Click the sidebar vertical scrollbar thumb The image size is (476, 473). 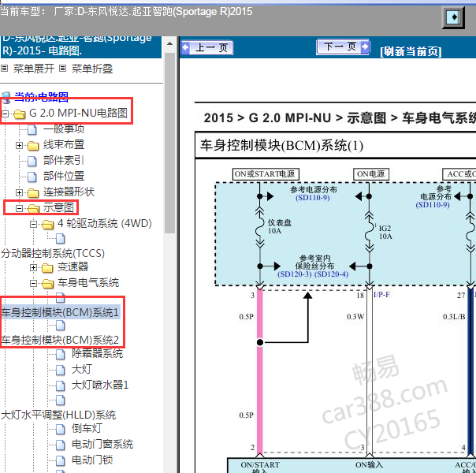(170, 143)
